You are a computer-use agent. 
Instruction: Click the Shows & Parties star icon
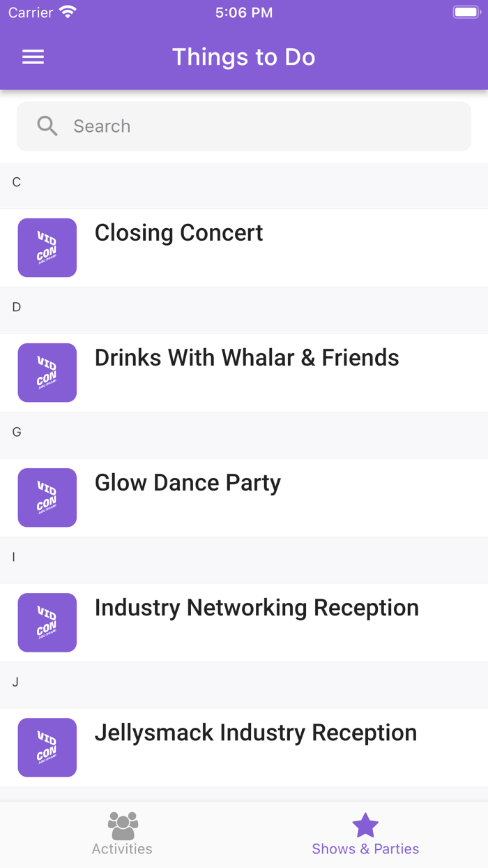[365, 825]
